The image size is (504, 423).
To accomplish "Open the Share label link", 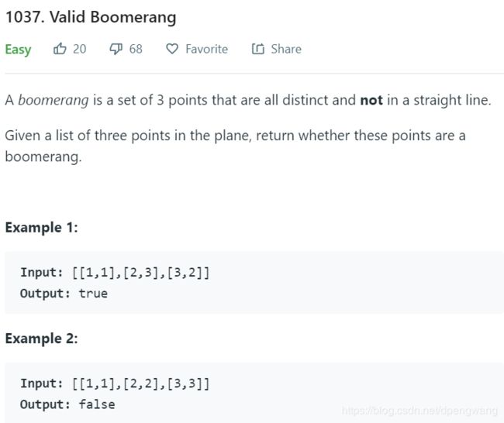I will click(286, 49).
